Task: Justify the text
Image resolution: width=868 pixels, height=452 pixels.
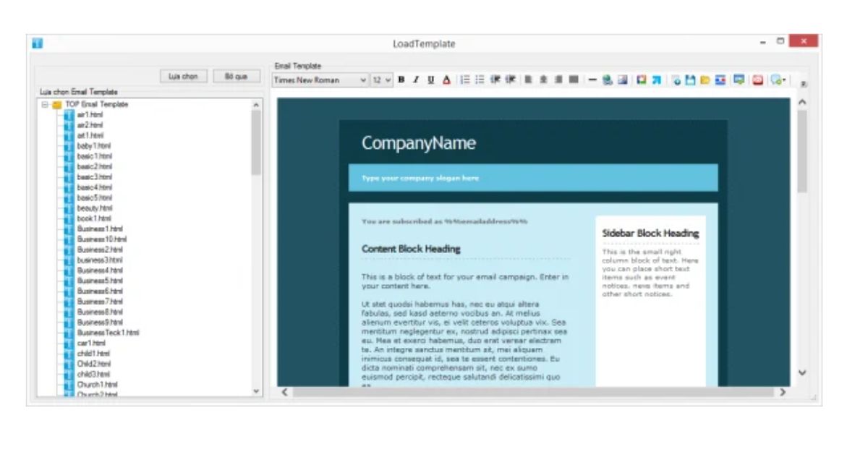Action: point(573,80)
